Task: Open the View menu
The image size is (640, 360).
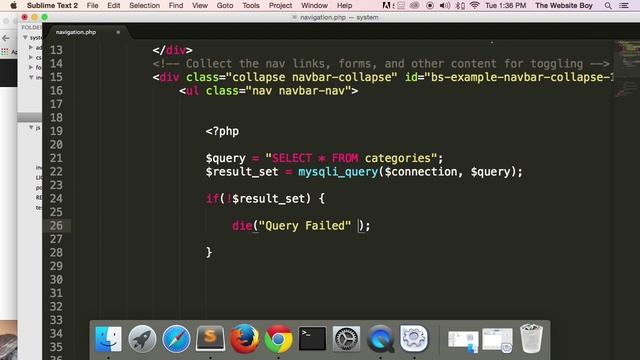Action: point(200,5)
